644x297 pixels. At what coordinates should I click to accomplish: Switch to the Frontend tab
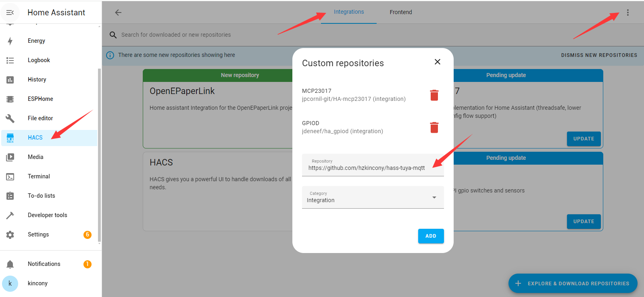click(x=401, y=12)
